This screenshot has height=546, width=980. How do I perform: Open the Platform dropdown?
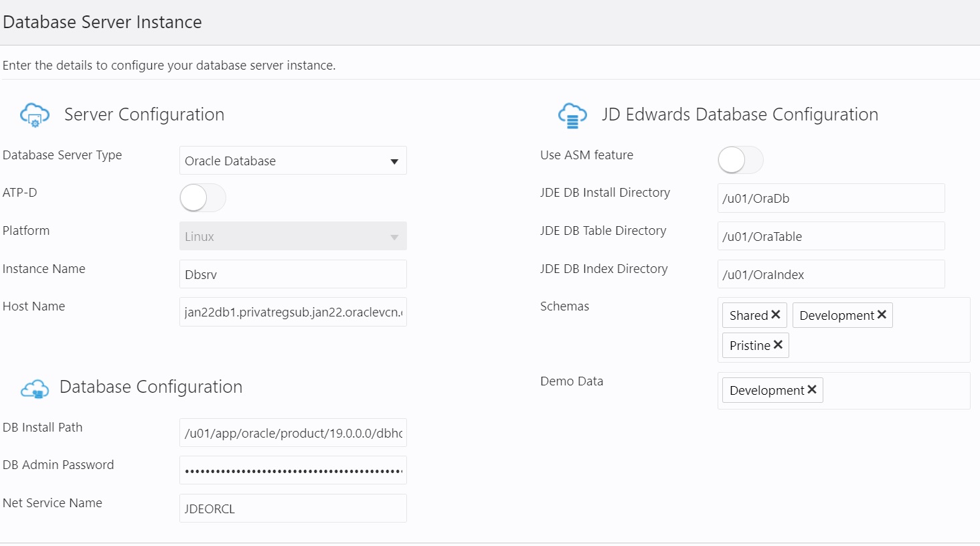pos(293,236)
